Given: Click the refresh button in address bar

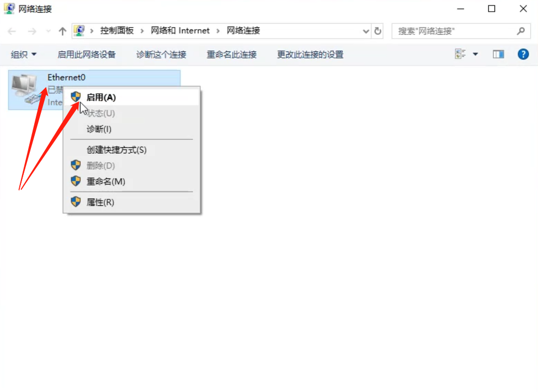Looking at the screenshot, I should 378,31.
